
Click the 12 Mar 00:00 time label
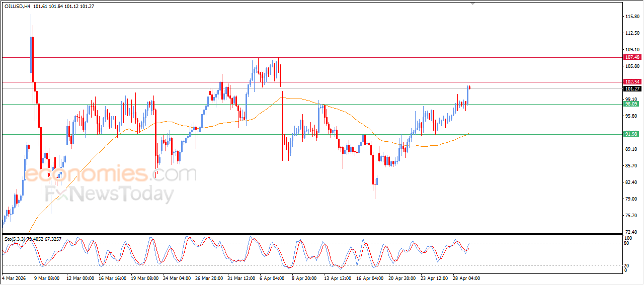(x=80, y=278)
